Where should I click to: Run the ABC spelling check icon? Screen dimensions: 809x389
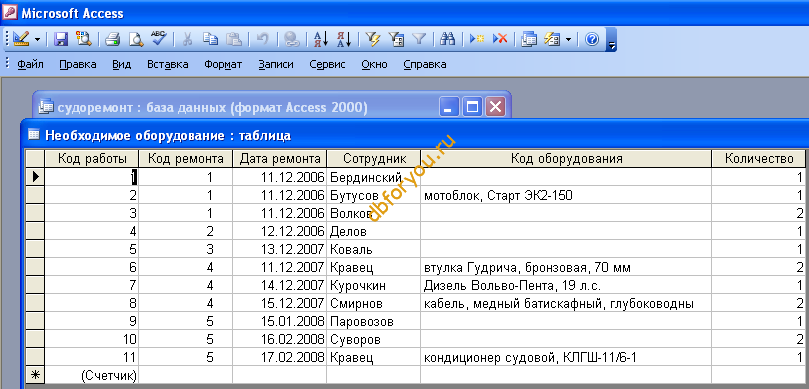[x=158, y=39]
